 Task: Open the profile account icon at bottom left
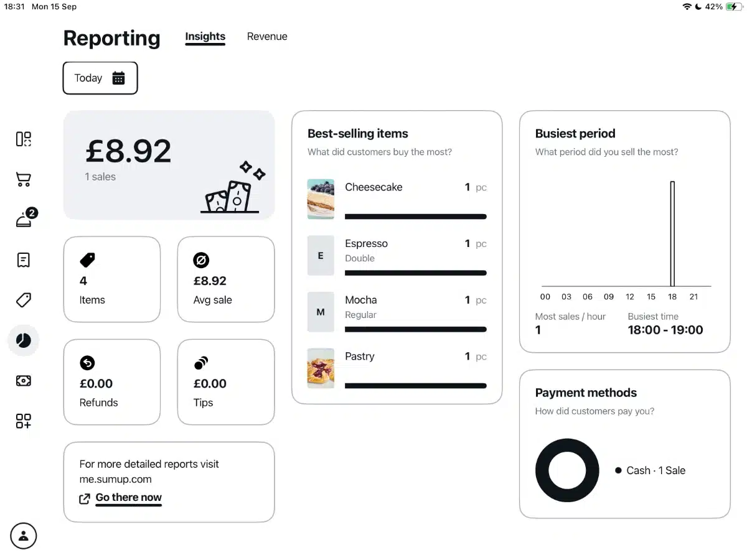click(23, 536)
